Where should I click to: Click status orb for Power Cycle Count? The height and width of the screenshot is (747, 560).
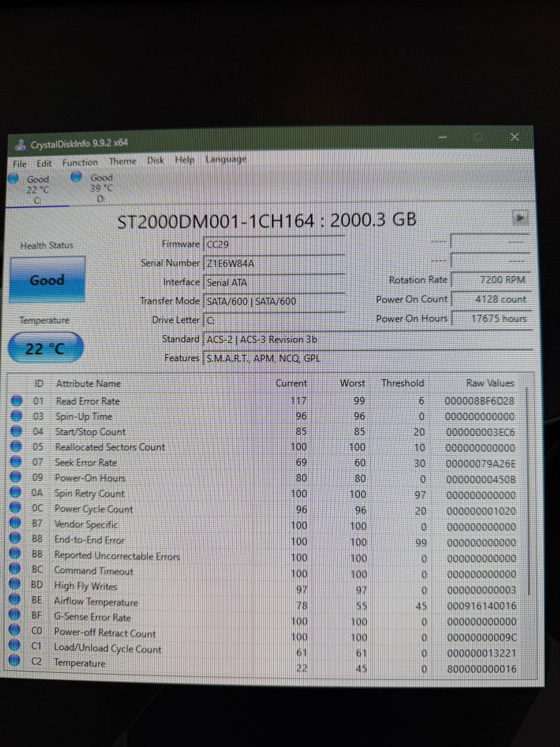[16, 508]
